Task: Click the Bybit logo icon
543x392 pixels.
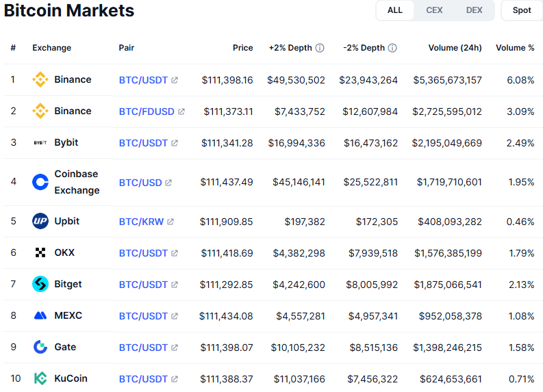Action: (x=40, y=142)
